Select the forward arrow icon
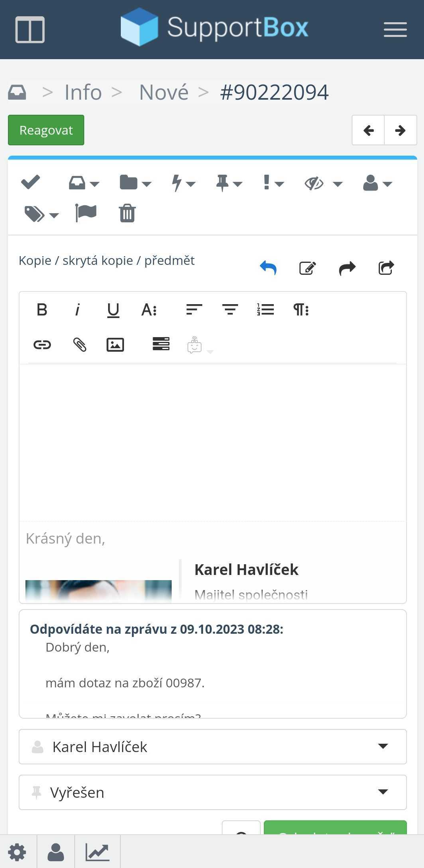 click(347, 268)
